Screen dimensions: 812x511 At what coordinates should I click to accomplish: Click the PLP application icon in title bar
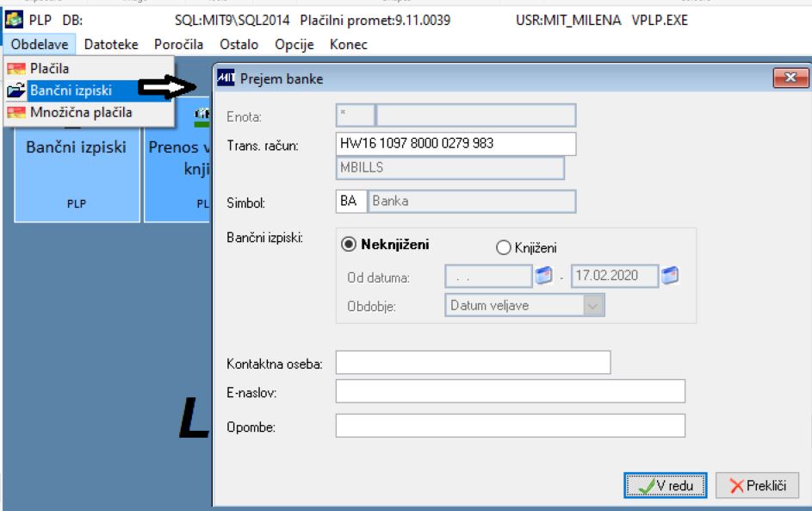coord(14,20)
